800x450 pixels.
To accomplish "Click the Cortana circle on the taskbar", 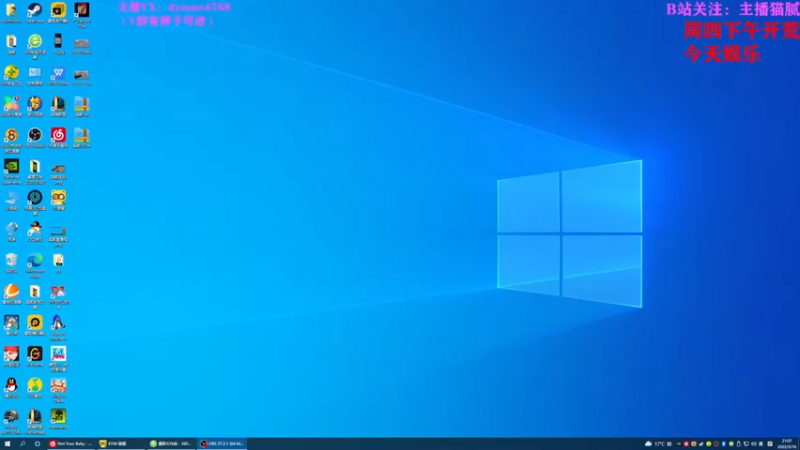I will click(37, 443).
